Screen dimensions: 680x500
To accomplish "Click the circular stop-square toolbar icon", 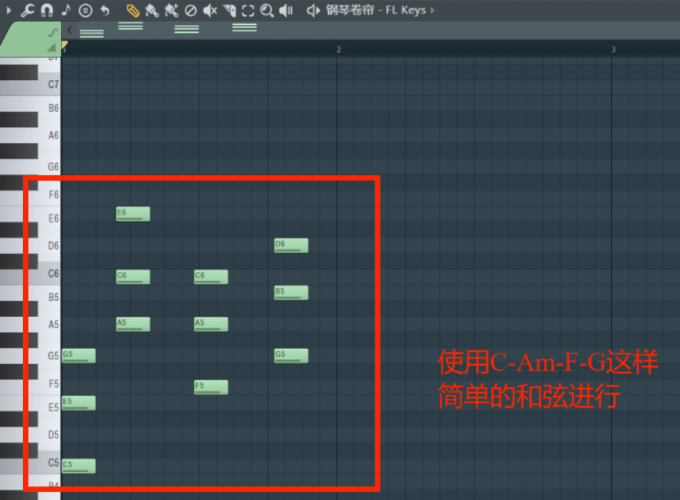I will point(85,10).
